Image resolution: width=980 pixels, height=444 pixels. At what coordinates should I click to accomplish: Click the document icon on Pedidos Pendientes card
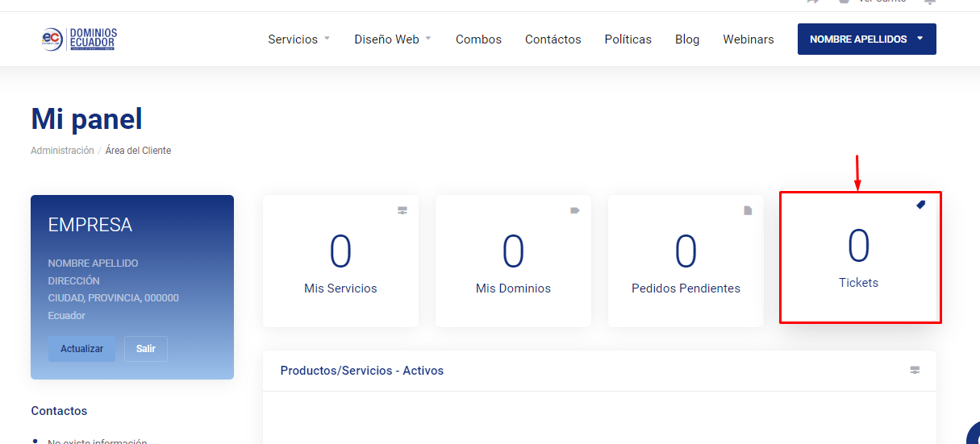(748, 211)
